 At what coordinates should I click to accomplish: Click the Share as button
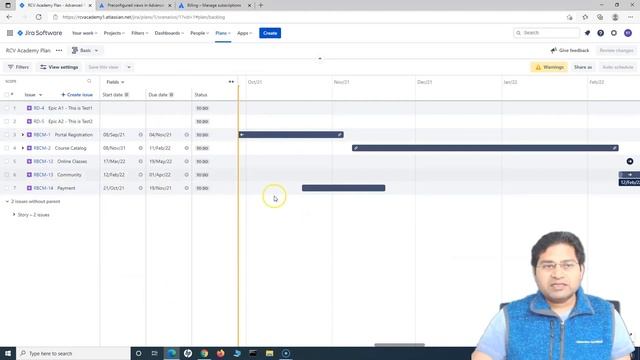pos(582,67)
